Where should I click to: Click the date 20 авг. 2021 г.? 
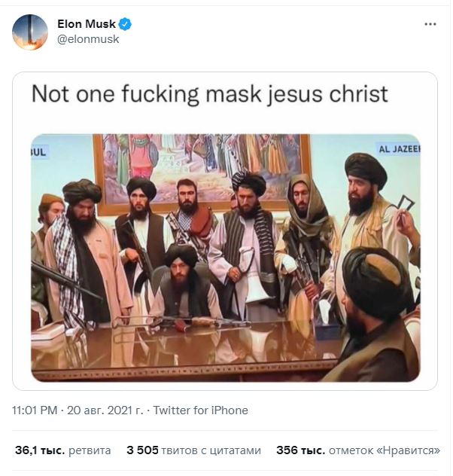pos(105,410)
